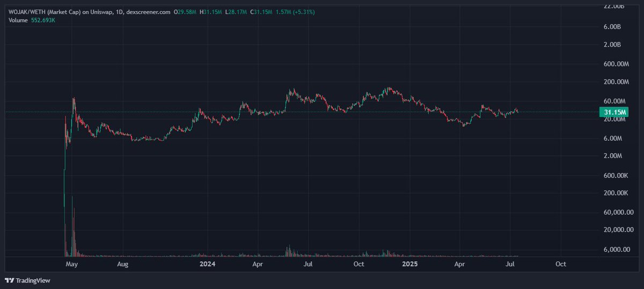Click the 6.00B price axis label
This screenshot has height=289, width=644.
pyautogui.click(x=612, y=27)
